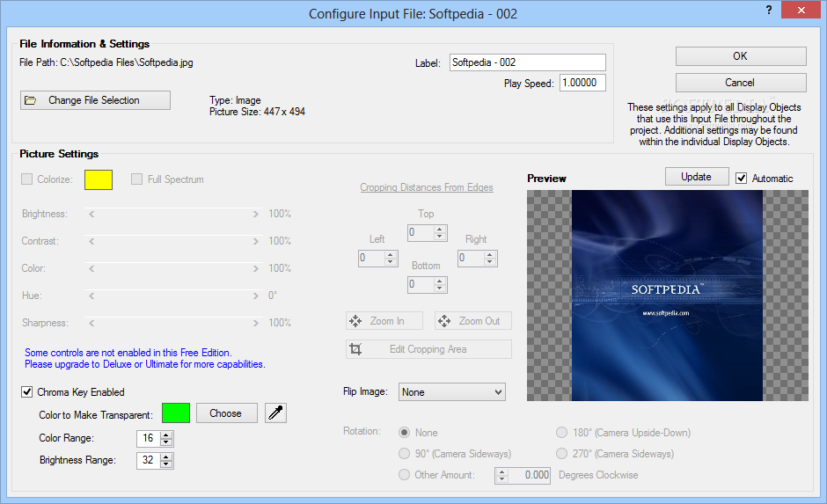The width and height of the screenshot is (827, 504).
Task: Click Contrast slider left arrow
Action: pyautogui.click(x=91, y=241)
